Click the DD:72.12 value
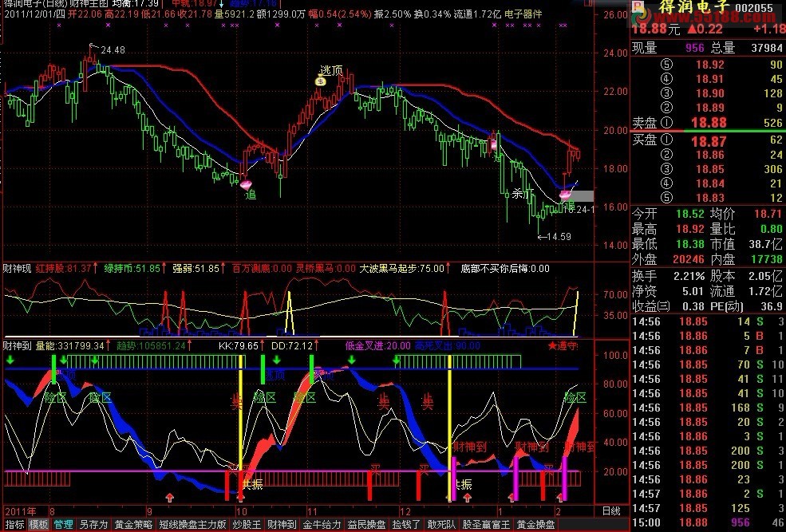 [292, 345]
